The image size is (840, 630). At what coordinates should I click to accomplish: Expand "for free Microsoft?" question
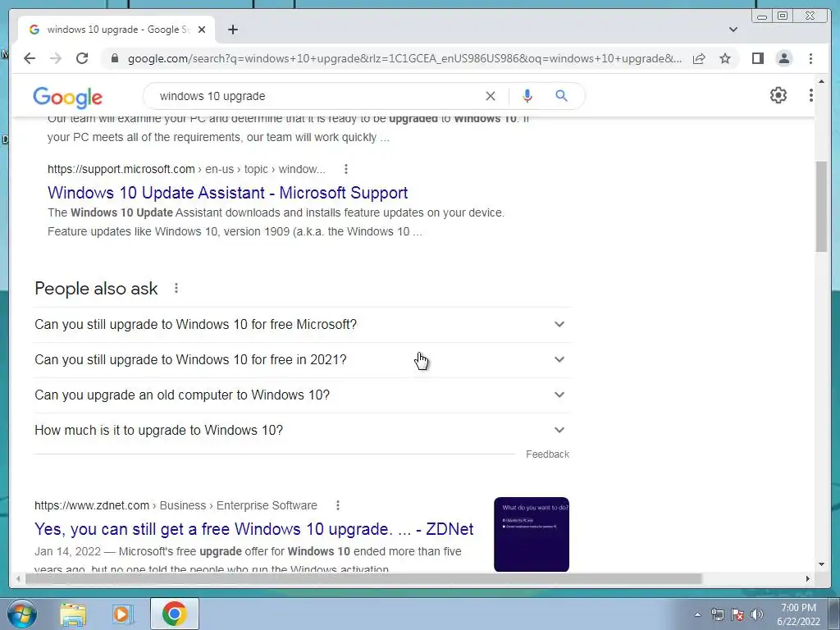pyautogui.click(x=302, y=325)
